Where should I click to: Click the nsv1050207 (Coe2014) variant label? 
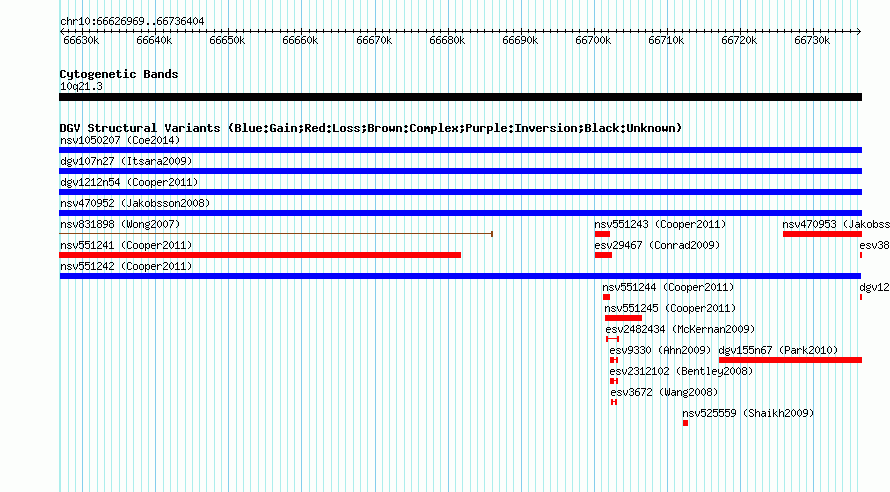point(120,140)
